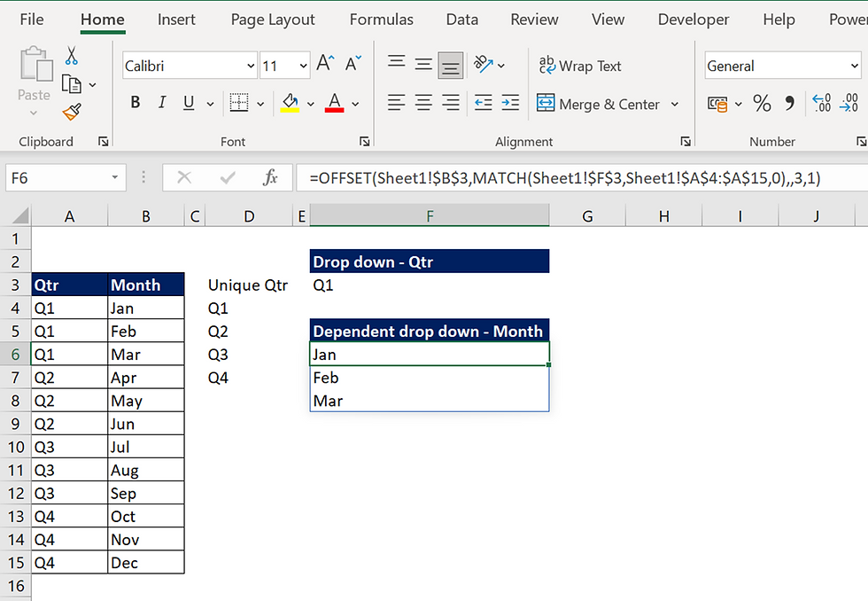The height and width of the screenshot is (601, 868).
Task: Center text horizontally
Action: tap(423, 103)
